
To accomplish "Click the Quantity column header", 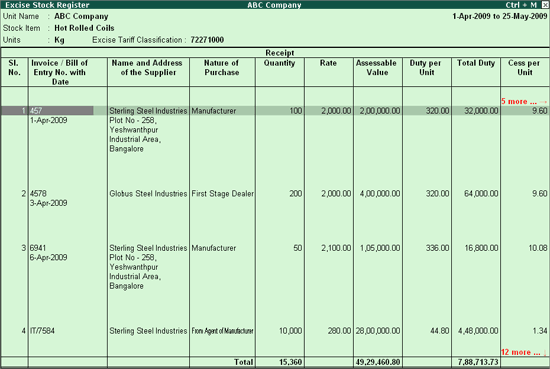I will tap(280, 63).
